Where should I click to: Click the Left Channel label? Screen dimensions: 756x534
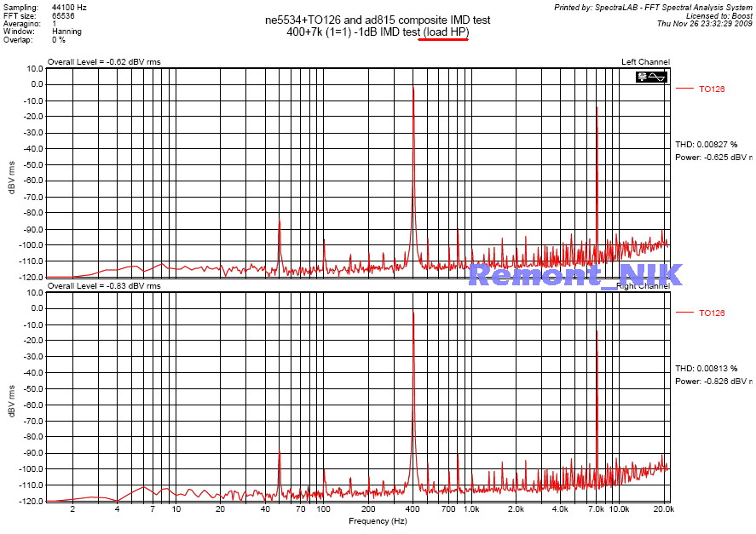tap(645, 62)
